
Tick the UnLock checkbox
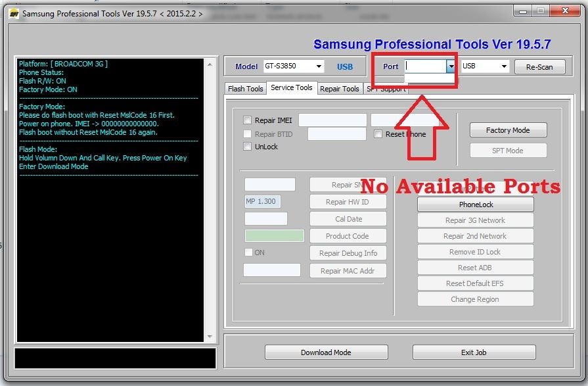tap(248, 147)
